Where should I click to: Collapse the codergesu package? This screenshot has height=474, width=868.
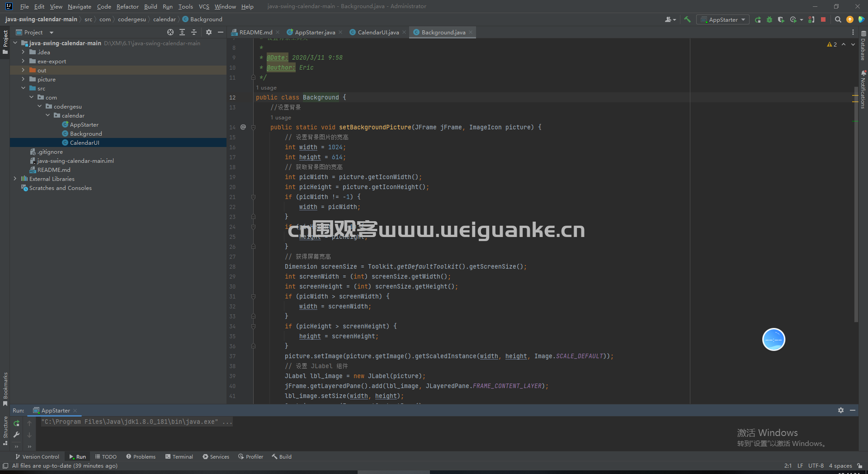(x=39, y=106)
